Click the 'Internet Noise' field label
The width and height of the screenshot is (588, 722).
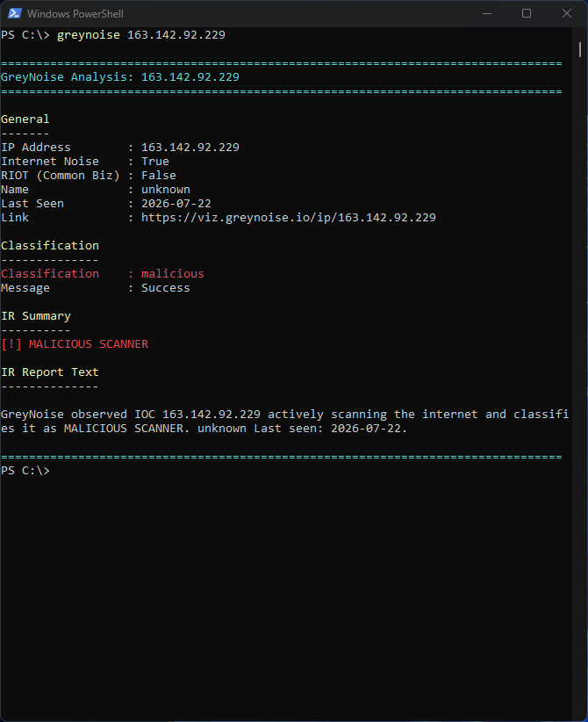pyautogui.click(x=50, y=161)
